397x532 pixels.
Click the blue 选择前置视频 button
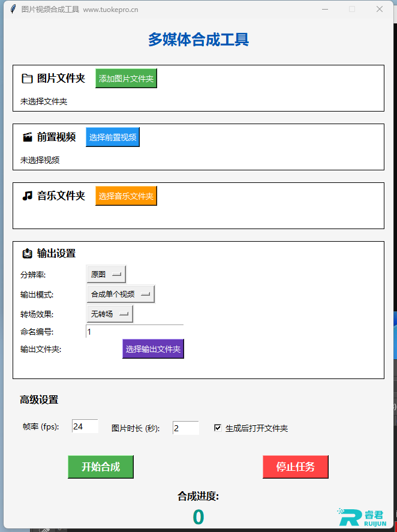tap(113, 137)
